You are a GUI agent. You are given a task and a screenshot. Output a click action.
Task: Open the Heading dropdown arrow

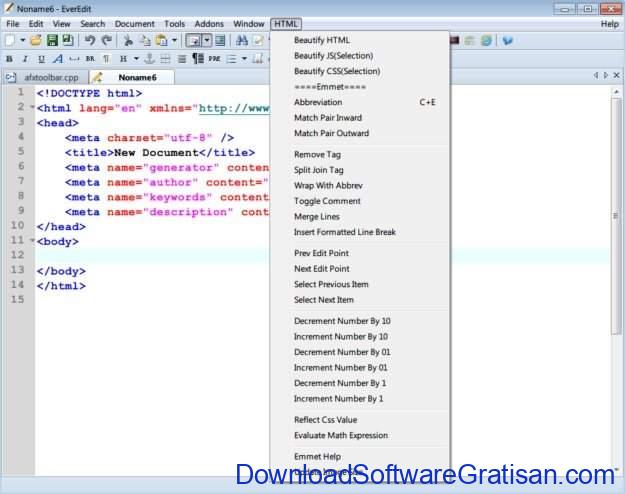pos(136,59)
